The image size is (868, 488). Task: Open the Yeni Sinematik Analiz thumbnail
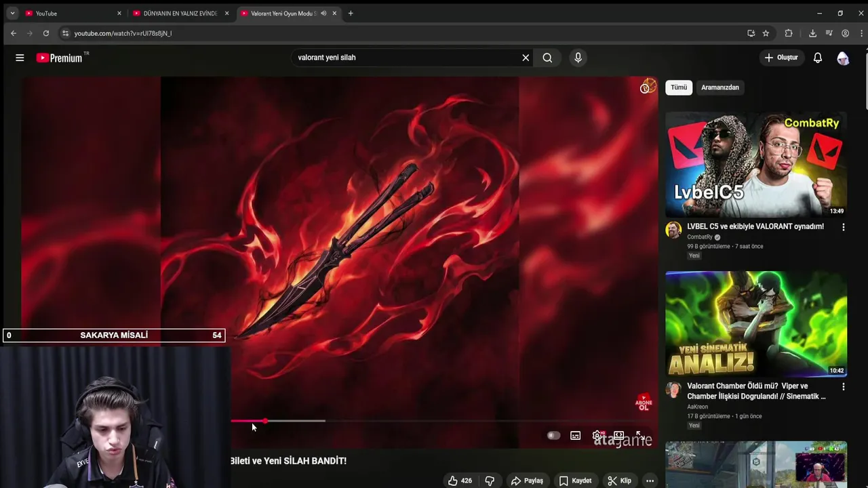[756, 324]
